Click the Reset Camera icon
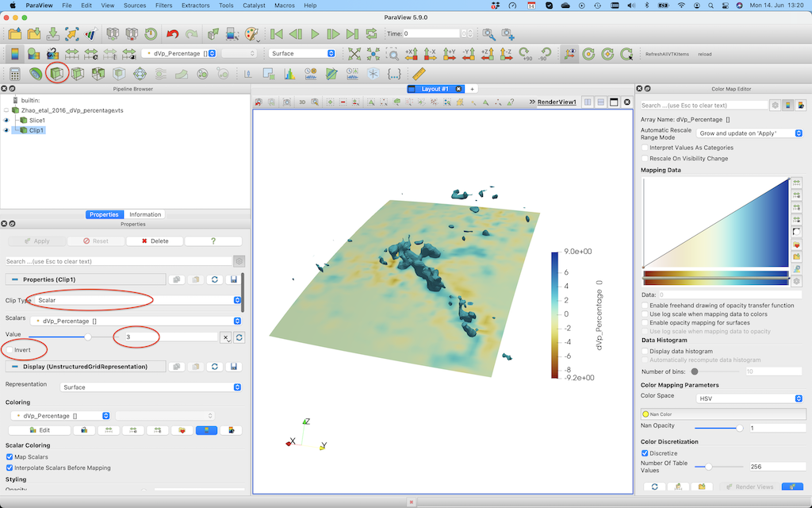Viewport: 812px width, 508px height. pos(354,54)
